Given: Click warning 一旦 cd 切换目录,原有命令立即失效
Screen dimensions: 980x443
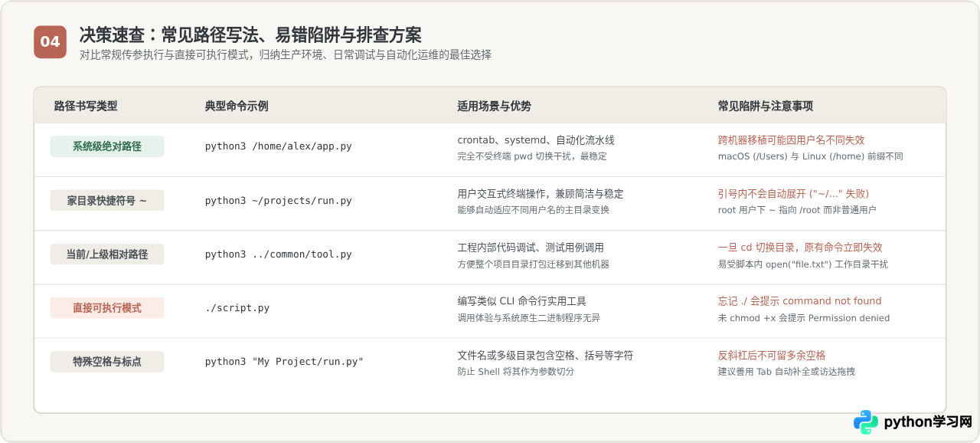Looking at the screenshot, I should (800, 248).
